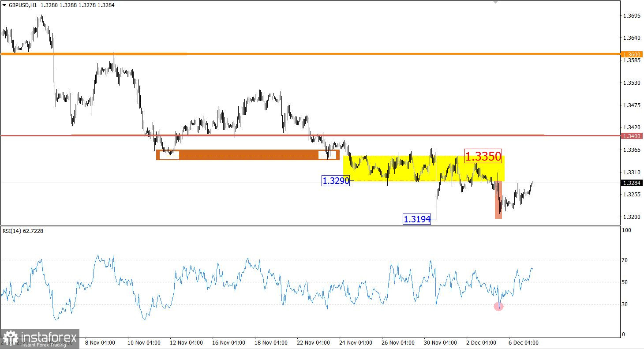Click the 1.3420 price axis label

pos(631,127)
